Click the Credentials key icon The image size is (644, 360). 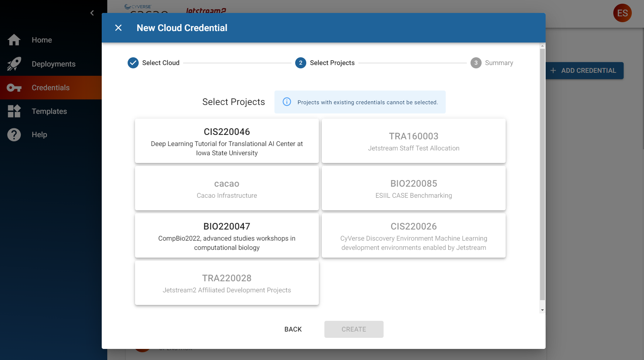(14, 88)
